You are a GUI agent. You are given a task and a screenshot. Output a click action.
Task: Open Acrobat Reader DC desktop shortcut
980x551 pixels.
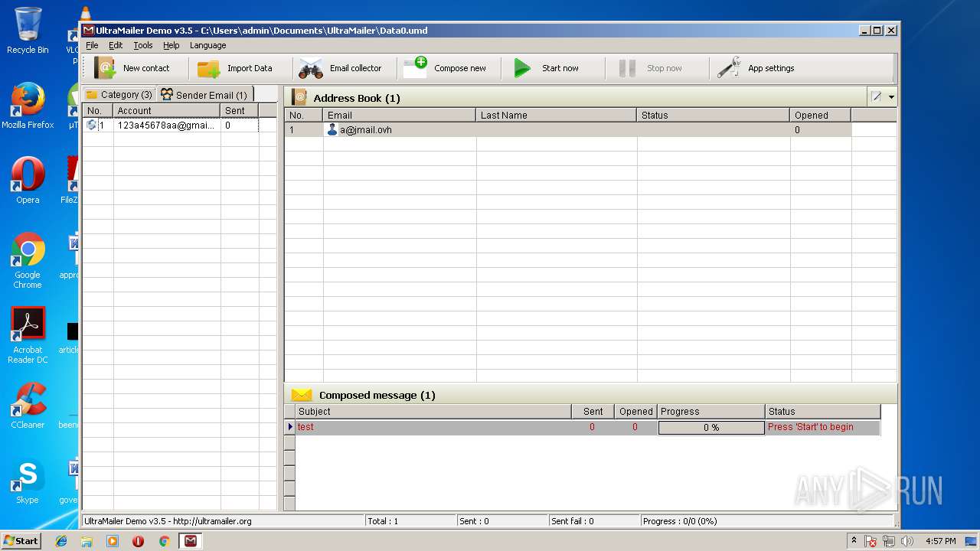[x=28, y=335]
